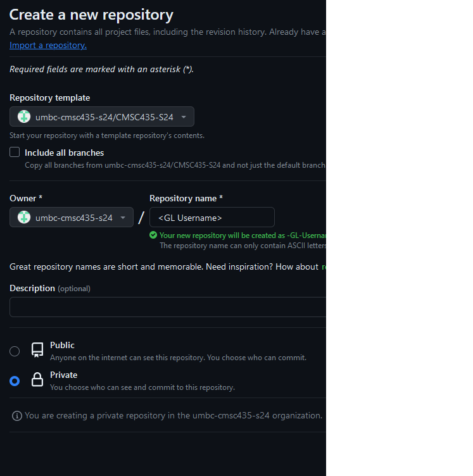Viewport: 473px width, 476px height.
Task: Focus the Repository name input field
Action: [212, 217]
